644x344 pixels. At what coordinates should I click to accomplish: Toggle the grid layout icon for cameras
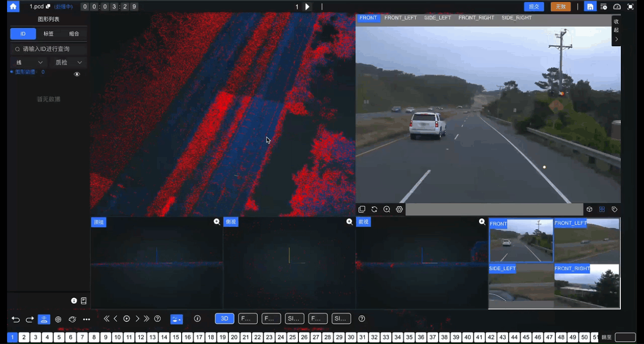tap(602, 209)
